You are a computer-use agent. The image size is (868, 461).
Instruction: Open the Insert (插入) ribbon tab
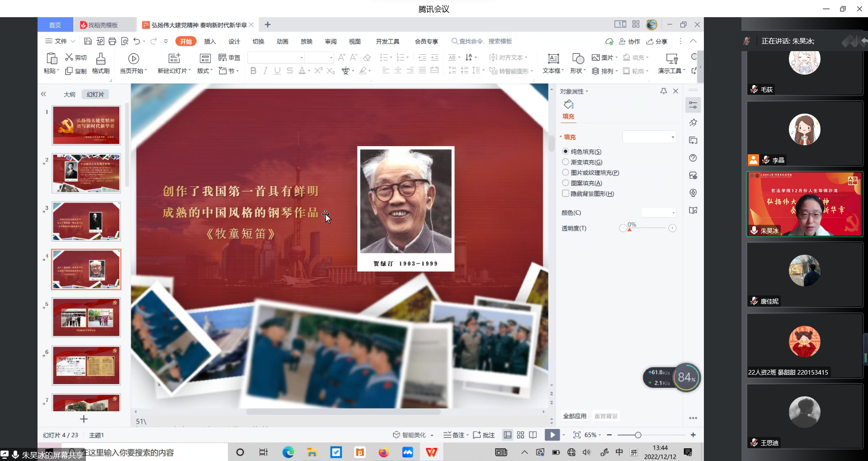point(210,41)
